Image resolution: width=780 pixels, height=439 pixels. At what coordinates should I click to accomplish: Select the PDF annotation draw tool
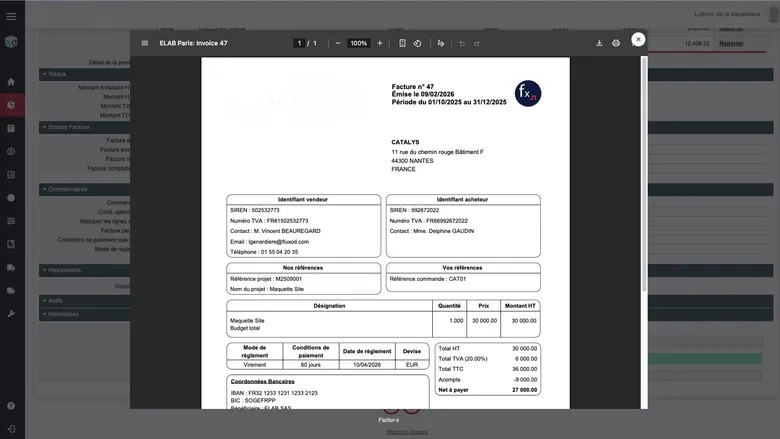tap(439, 43)
